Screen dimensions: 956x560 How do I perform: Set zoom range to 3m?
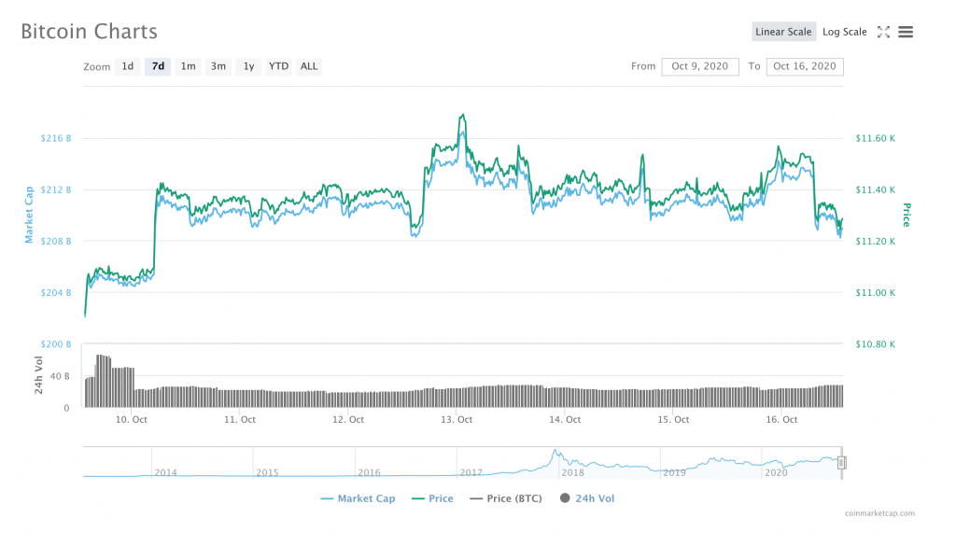point(218,66)
